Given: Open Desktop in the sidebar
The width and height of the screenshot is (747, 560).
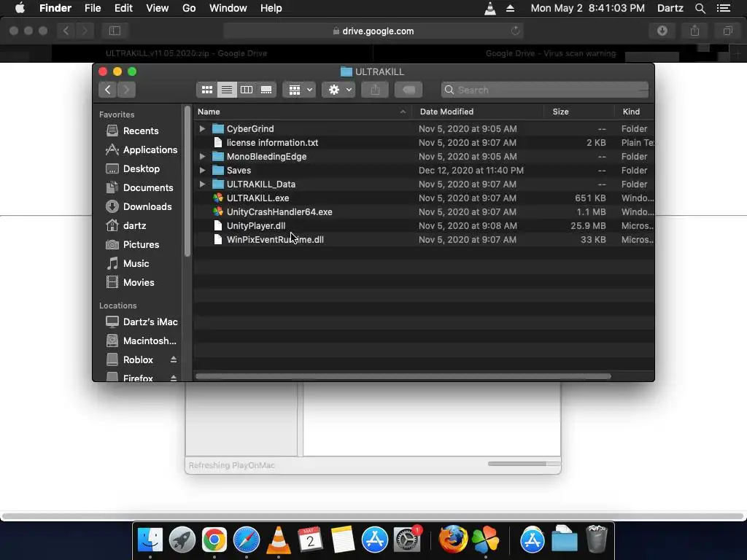Looking at the screenshot, I should tap(141, 168).
